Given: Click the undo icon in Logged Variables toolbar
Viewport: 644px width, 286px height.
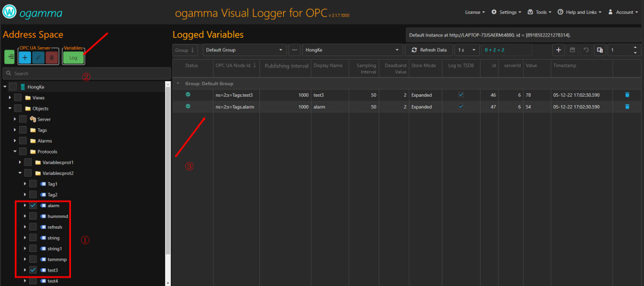Looking at the screenshot, I should coord(586,50).
